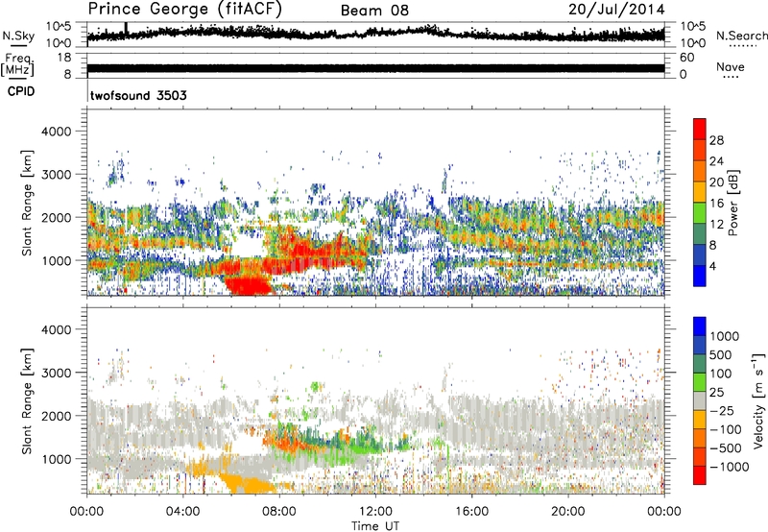This screenshot has width=768, height=532.
Task: Click the 'Slant Range [km]' label of velocity panel
Action: pos(27,401)
